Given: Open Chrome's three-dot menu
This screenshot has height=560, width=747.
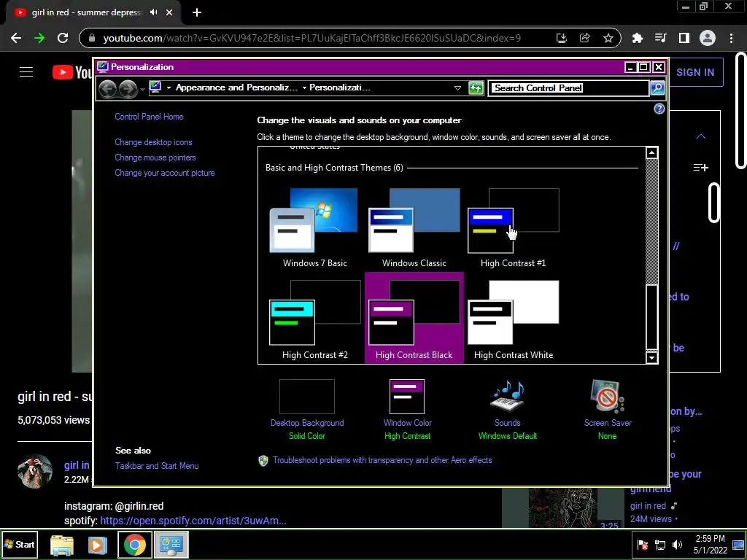Looking at the screenshot, I should click(x=731, y=38).
